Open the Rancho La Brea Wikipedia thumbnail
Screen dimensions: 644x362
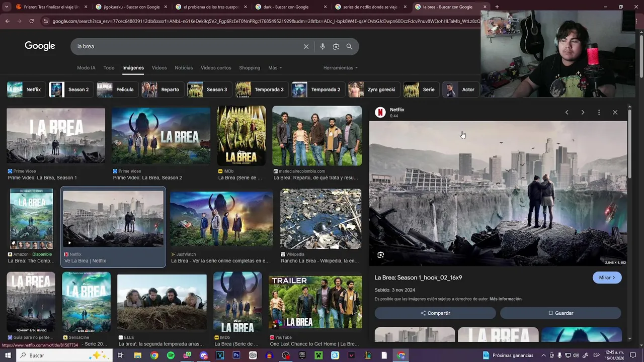(320, 219)
